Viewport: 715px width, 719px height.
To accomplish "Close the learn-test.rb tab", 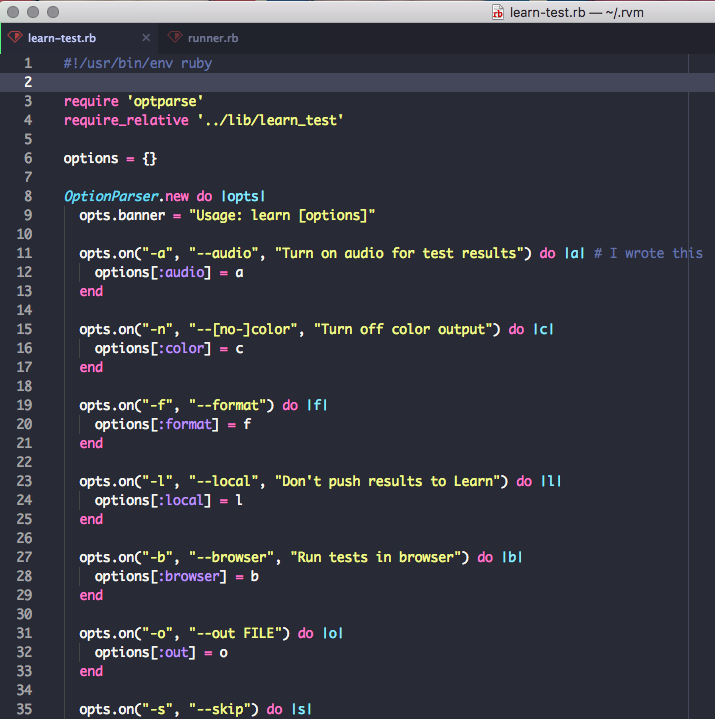I will [146, 38].
